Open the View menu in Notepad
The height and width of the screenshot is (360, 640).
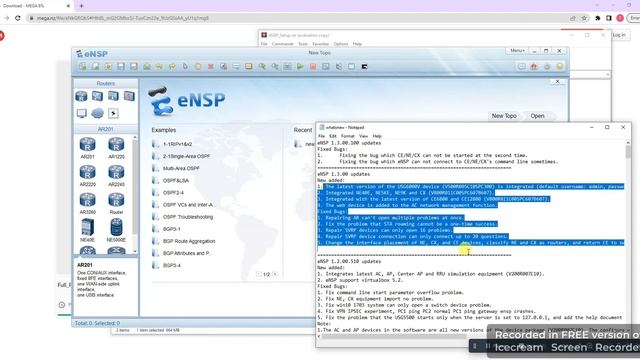(363, 136)
